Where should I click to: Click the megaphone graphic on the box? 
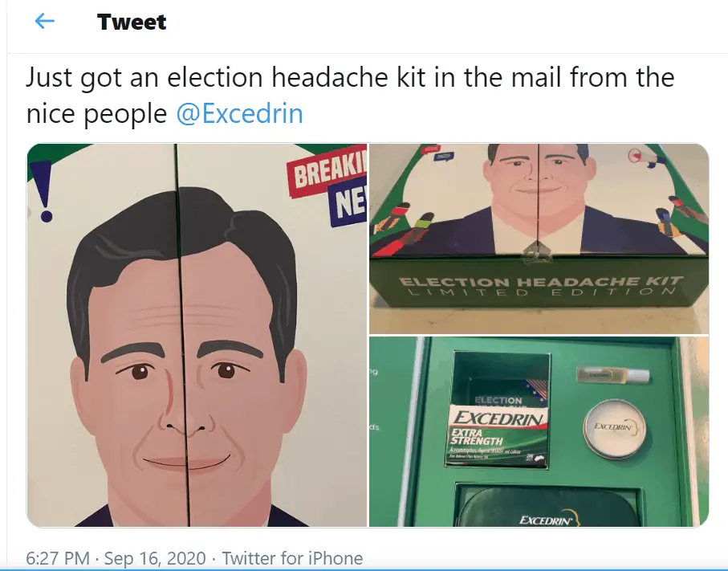[x=647, y=157]
